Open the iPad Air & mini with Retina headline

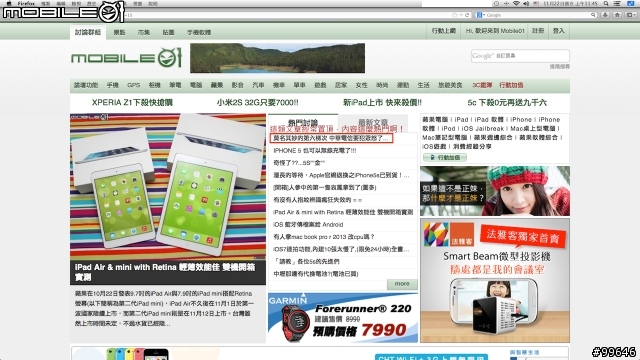pyautogui.click(x=165, y=272)
